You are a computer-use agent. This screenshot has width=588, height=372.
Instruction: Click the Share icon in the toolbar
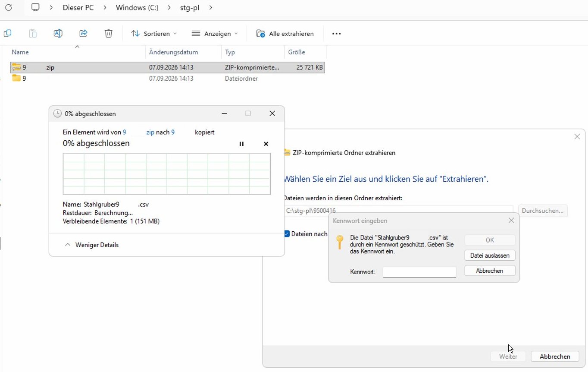(x=84, y=33)
